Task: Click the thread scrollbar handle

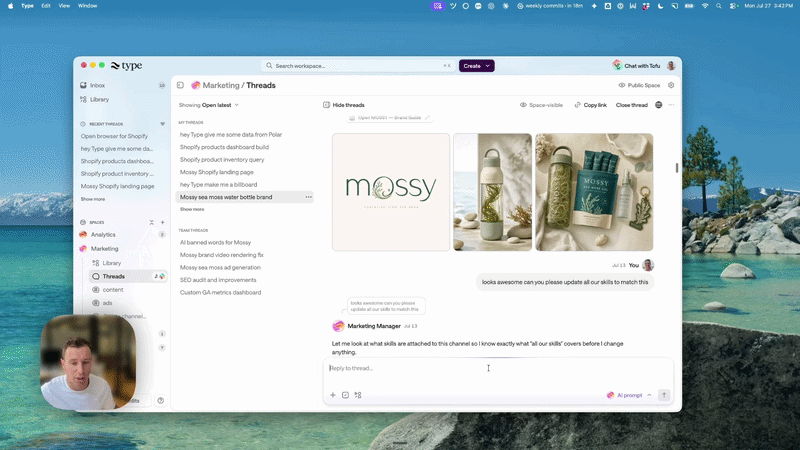Action: pyautogui.click(x=677, y=168)
